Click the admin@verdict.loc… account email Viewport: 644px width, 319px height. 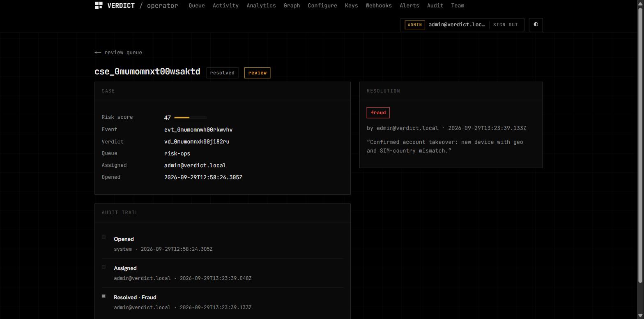[x=457, y=25]
